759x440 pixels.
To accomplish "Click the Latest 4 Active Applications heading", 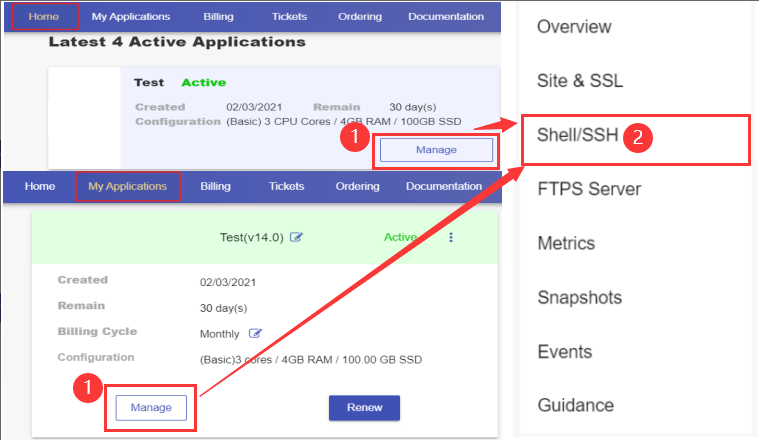I will click(177, 42).
